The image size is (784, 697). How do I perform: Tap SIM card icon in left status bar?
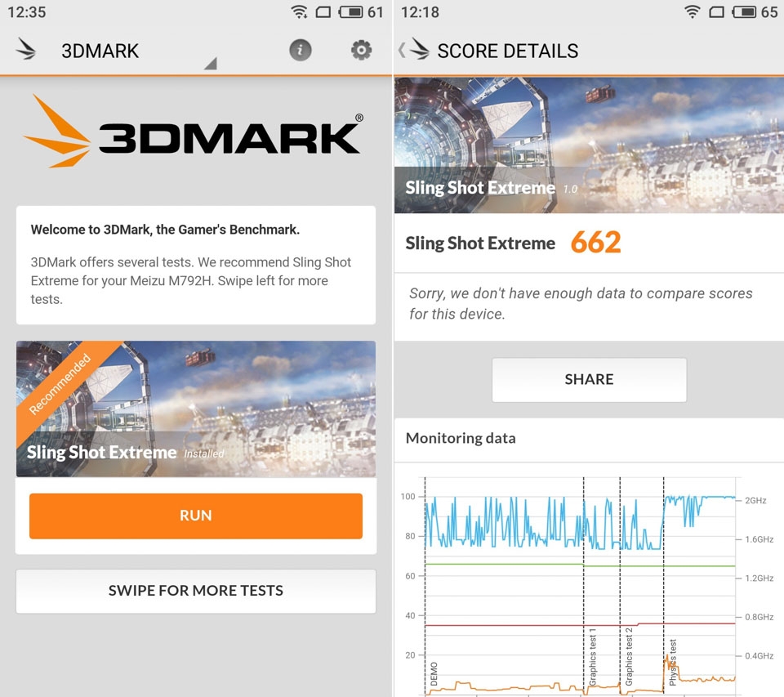[323, 11]
